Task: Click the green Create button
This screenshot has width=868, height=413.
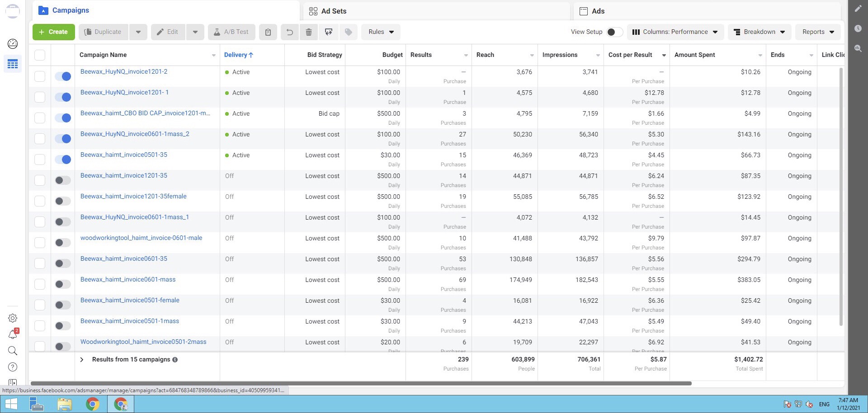Action: click(x=54, y=32)
